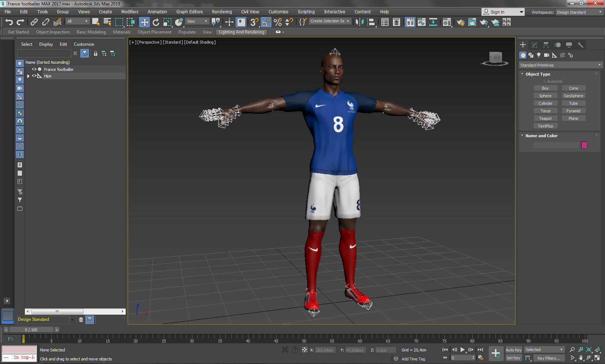Open the Material Editor icon

[447, 22]
